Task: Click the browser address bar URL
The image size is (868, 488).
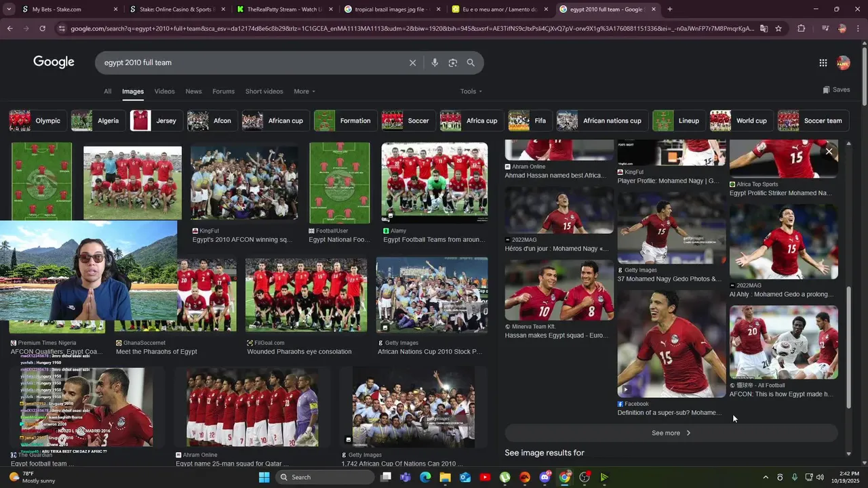Action: tap(412, 28)
